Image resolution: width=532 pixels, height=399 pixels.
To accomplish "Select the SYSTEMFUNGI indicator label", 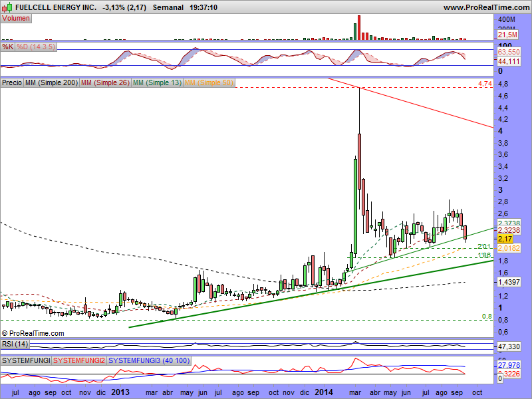I will point(26,360).
